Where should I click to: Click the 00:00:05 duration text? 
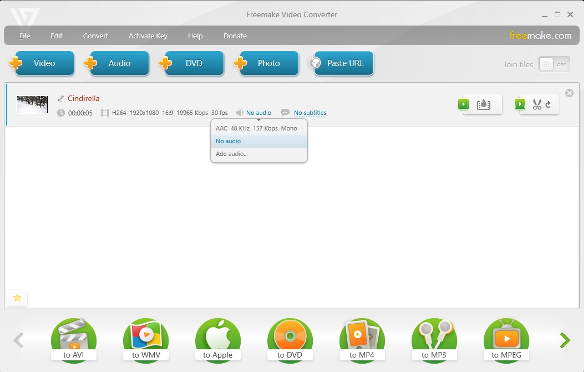pyautogui.click(x=80, y=113)
